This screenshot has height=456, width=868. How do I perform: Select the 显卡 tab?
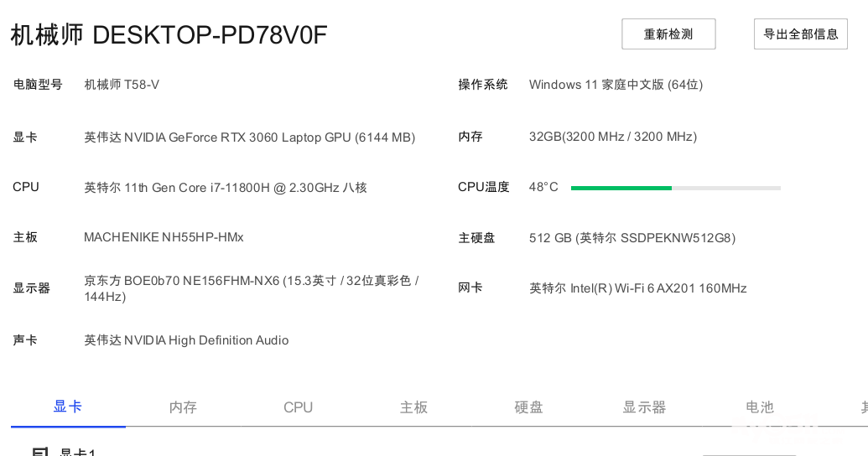pos(68,407)
